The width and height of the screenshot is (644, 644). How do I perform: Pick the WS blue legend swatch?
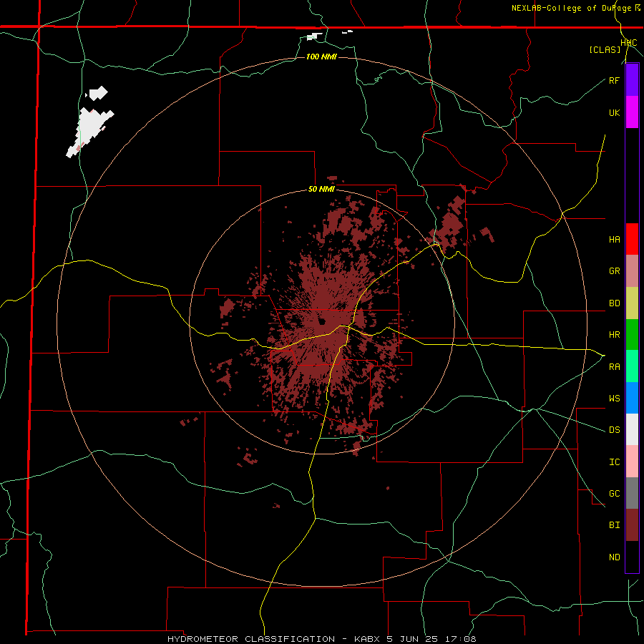632,398
